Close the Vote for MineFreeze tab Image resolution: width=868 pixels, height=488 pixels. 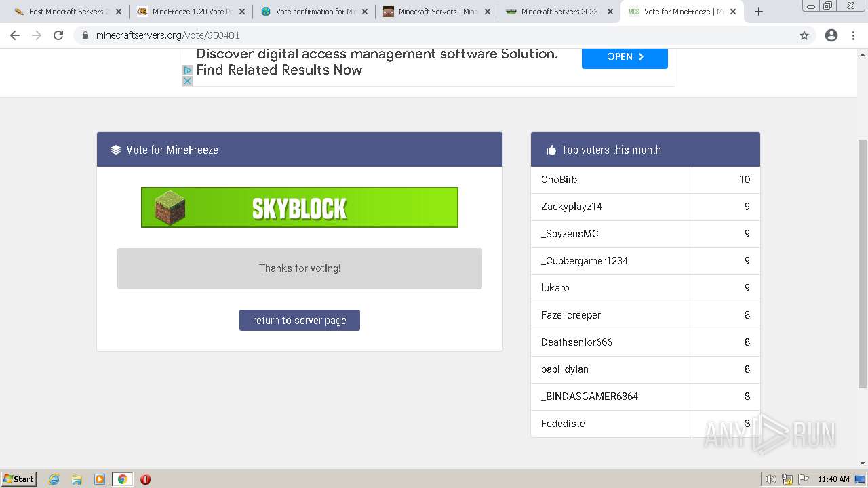coord(732,12)
